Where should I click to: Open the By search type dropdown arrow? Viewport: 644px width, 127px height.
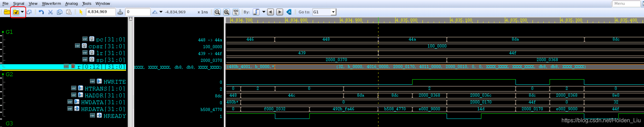(264, 12)
